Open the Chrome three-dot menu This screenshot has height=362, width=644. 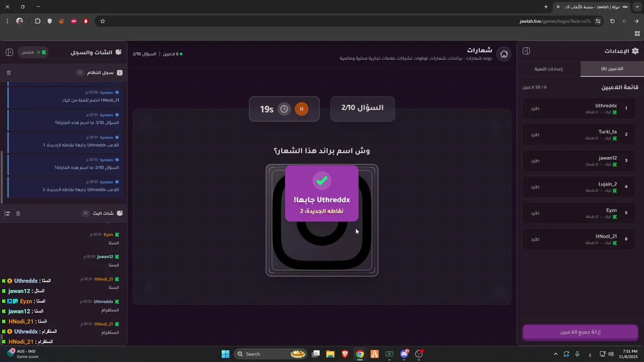(x=7, y=21)
